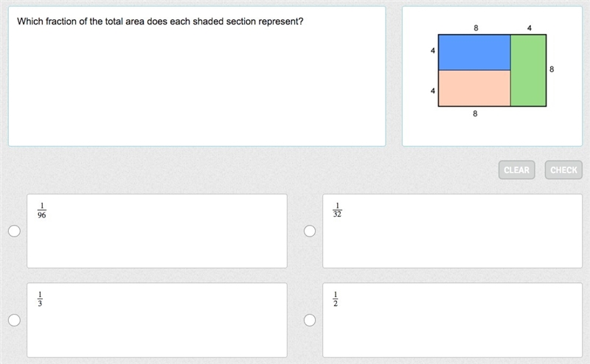The height and width of the screenshot is (364, 590).
Task: Click the 1/96 fraction label
Action: tap(42, 211)
